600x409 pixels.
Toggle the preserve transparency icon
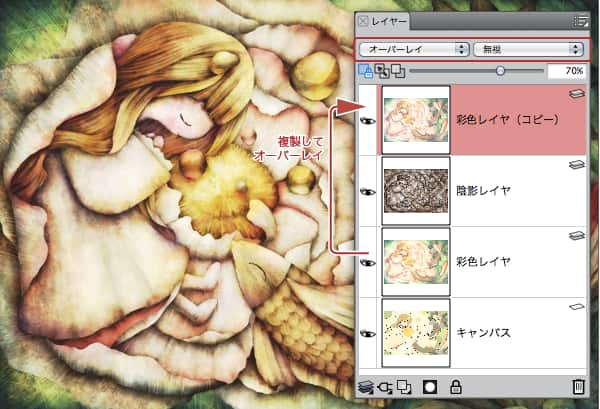pyautogui.click(x=365, y=71)
